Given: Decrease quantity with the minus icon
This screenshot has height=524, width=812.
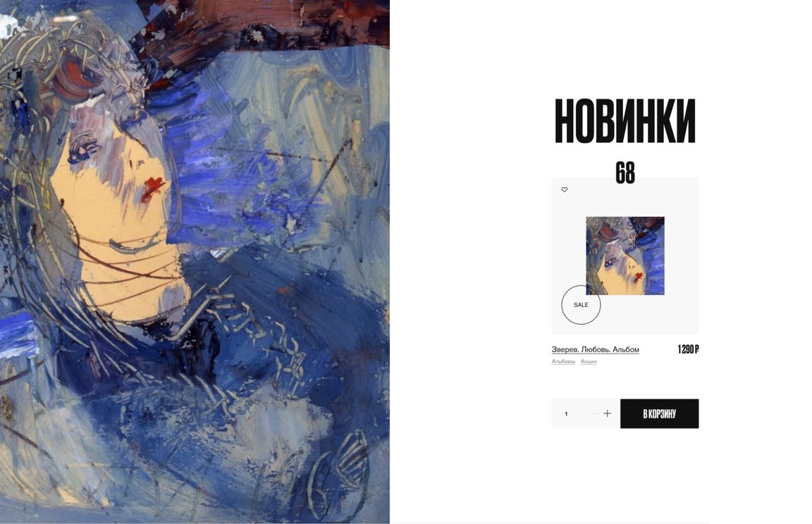Looking at the screenshot, I should click(x=594, y=413).
